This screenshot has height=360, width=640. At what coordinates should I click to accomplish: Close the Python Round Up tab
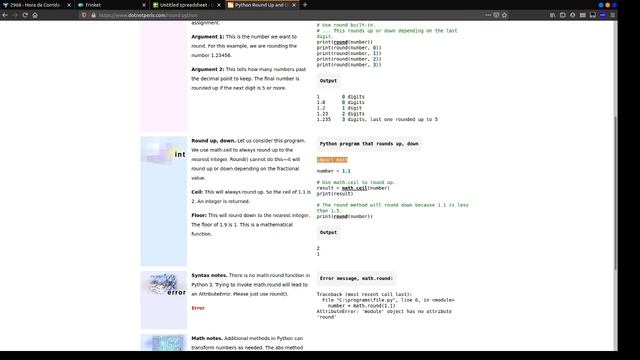[294, 5]
